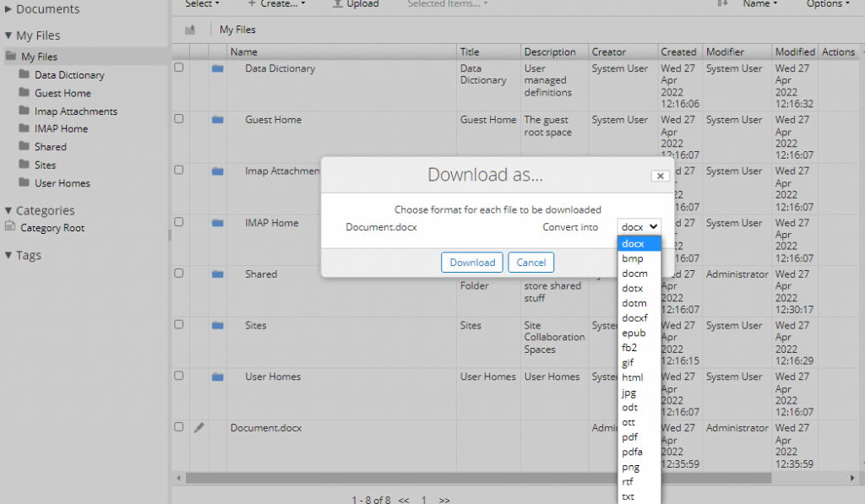865x504 pixels.
Task: Choose pdf from the conversion format list
Action: coord(630,436)
